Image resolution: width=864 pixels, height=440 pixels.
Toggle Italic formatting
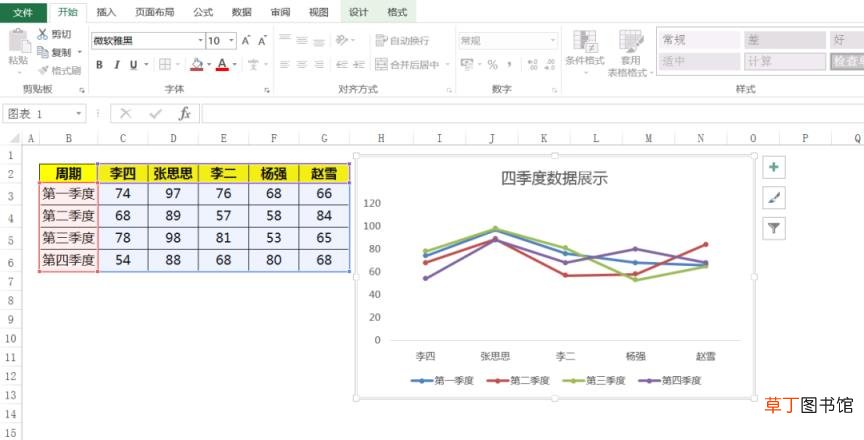pos(117,64)
